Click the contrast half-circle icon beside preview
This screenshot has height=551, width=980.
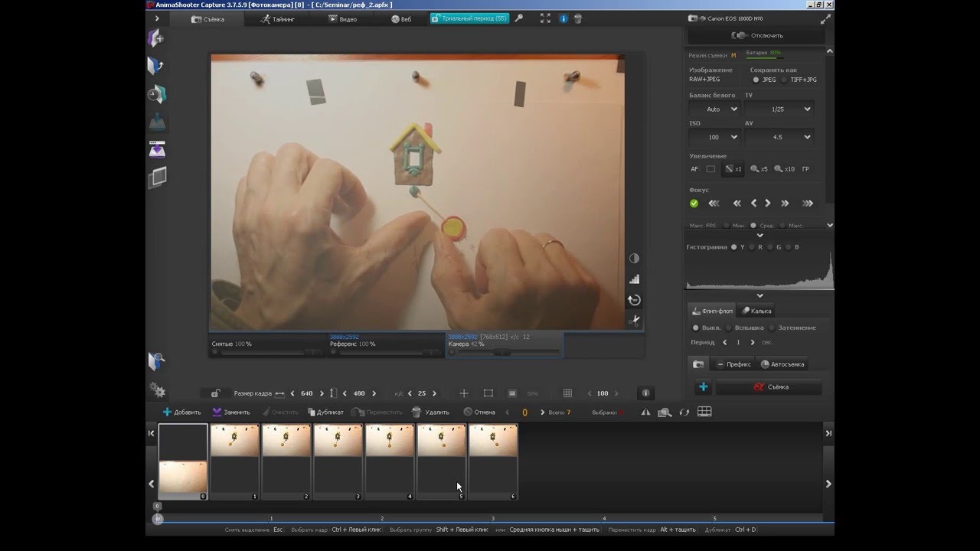point(634,259)
